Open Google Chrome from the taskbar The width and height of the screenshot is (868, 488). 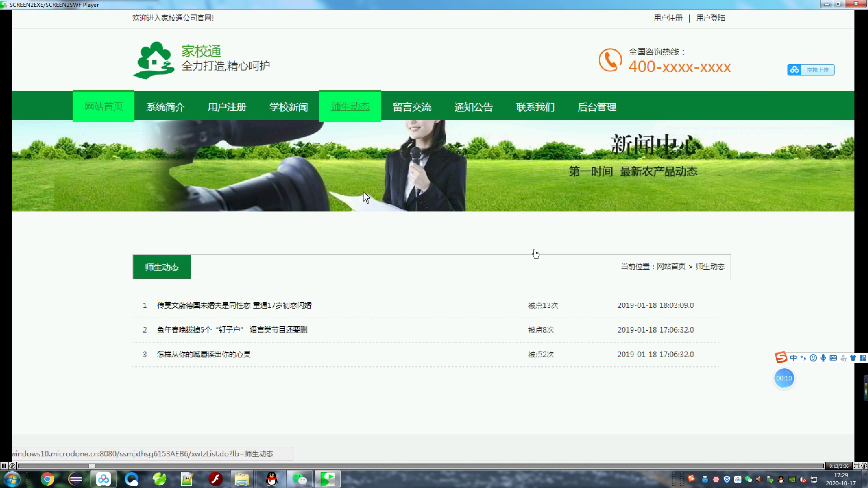click(x=47, y=479)
